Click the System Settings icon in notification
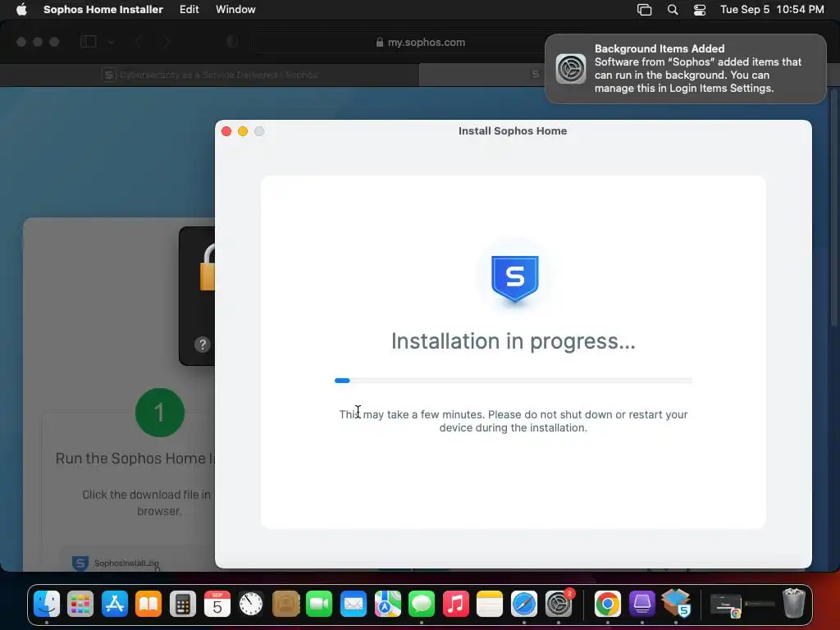Viewport: 840px width, 630px height. tap(571, 69)
